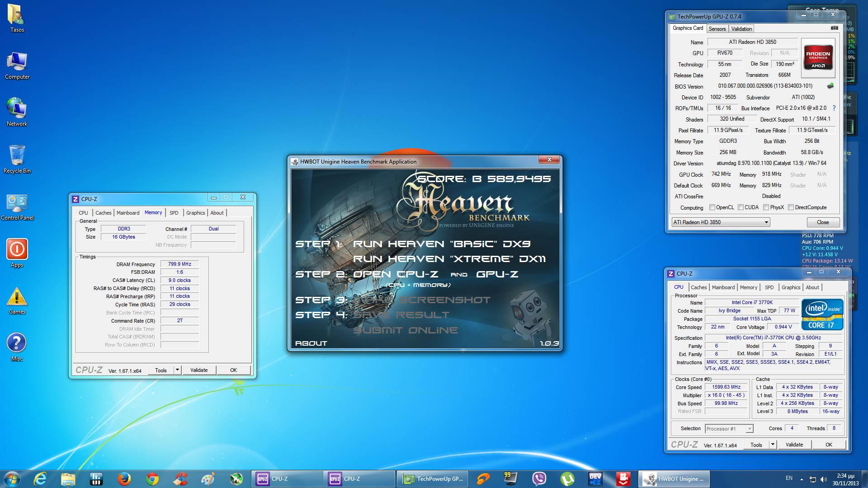The width and height of the screenshot is (868, 488).
Task: Switch to Validation tab in GPU-Z
Action: (741, 29)
